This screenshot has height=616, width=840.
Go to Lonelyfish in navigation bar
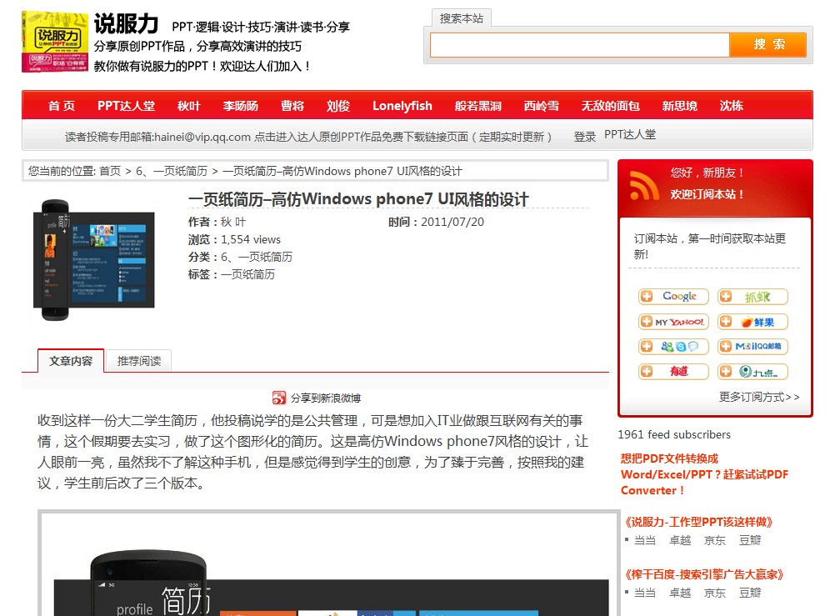pos(402,106)
